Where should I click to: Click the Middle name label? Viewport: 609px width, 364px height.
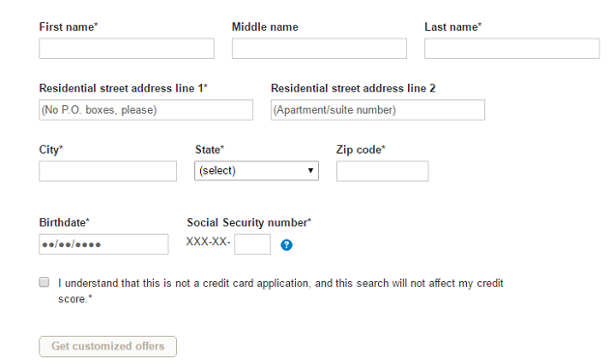point(265,27)
